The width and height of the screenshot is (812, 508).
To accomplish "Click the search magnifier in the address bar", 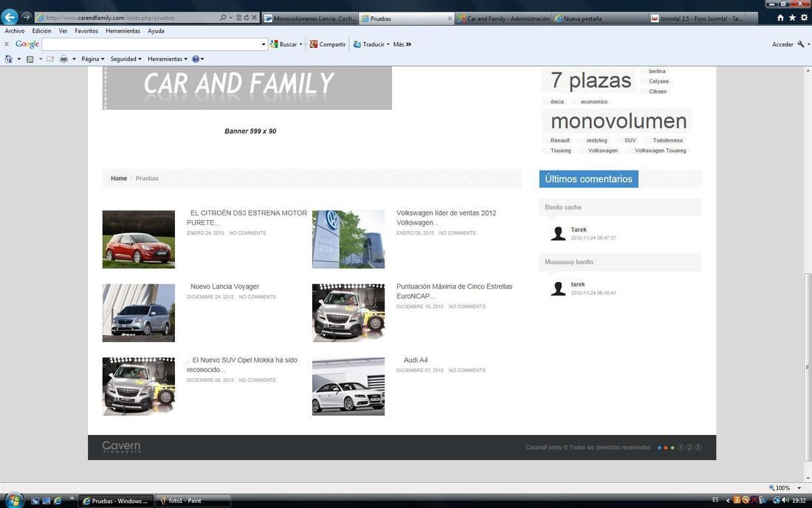I will [x=223, y=18].
